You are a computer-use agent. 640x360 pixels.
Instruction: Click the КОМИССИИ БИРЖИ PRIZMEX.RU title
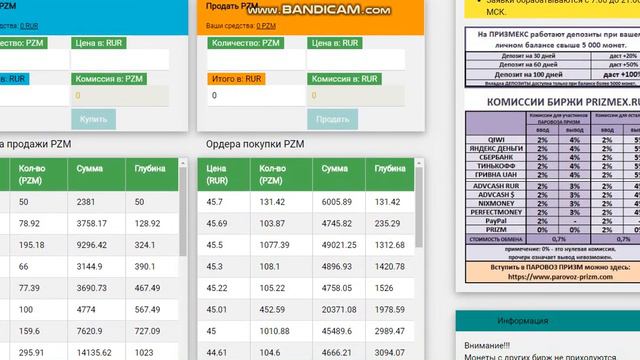[563, 102]
